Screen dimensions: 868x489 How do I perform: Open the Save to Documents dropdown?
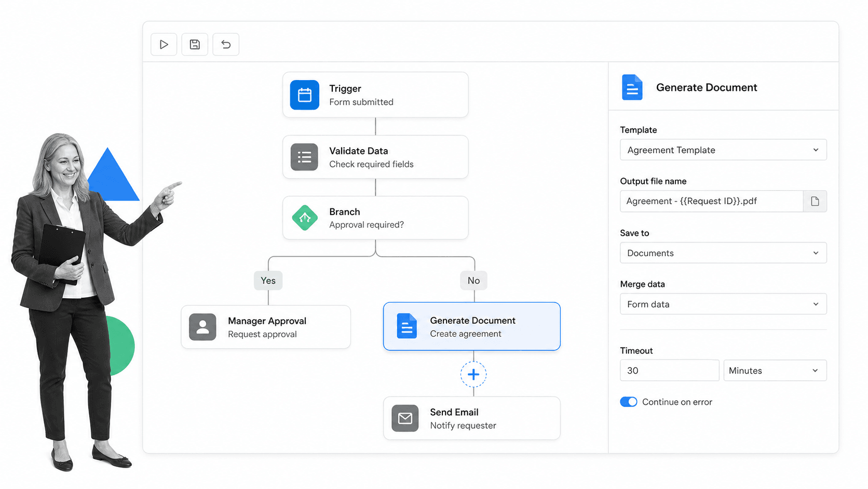click(x=723, y=253)
